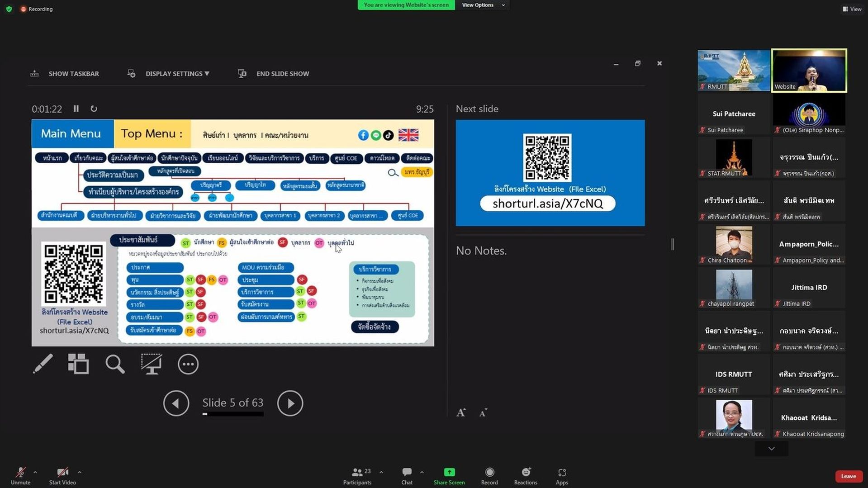868x488 pixels.
Task: Open video options arrow beside Start Video
Action: coord(80,472)
